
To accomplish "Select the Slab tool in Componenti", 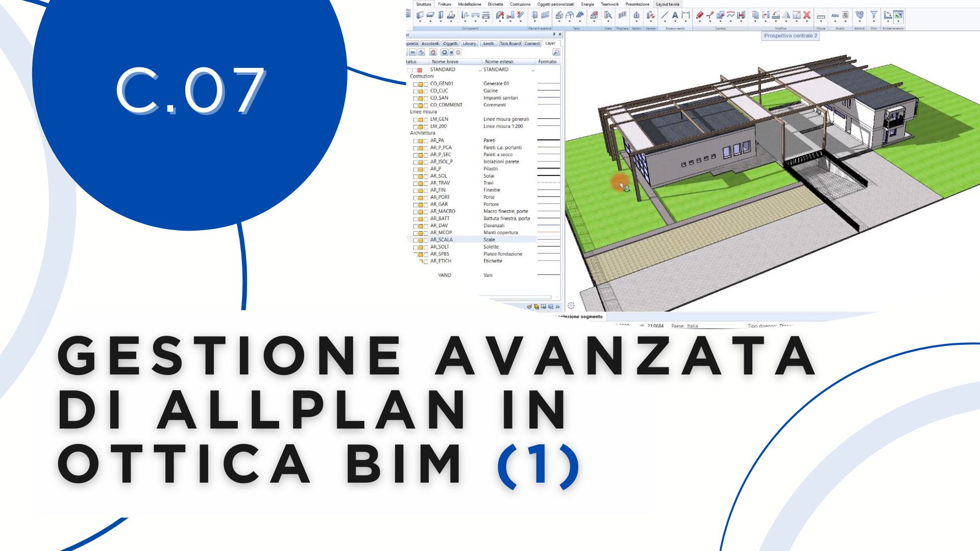I will coord(430,15).
